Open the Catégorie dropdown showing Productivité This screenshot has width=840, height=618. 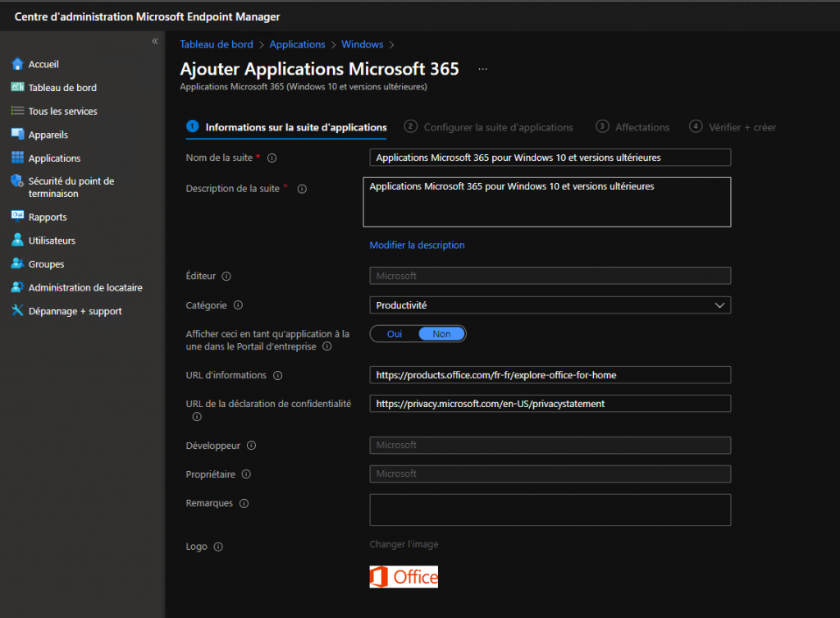tap(550, 305)
